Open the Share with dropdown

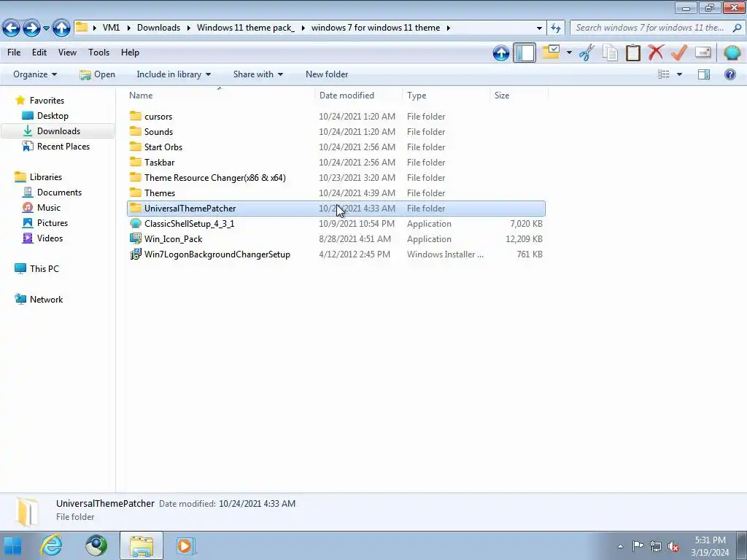click(258, 74)
